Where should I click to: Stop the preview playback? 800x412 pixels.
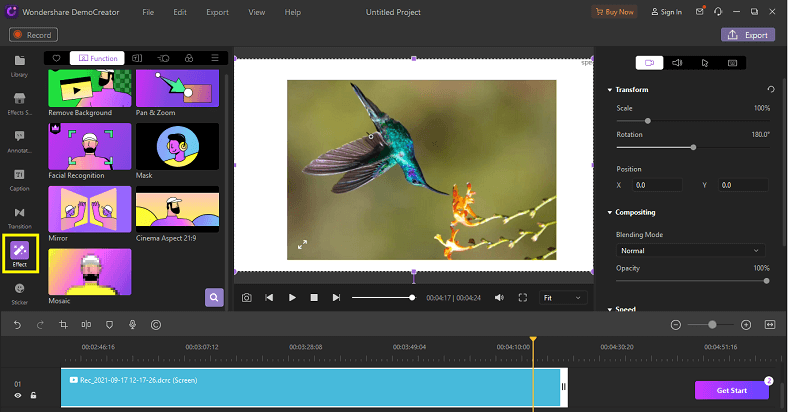[314, 297]
